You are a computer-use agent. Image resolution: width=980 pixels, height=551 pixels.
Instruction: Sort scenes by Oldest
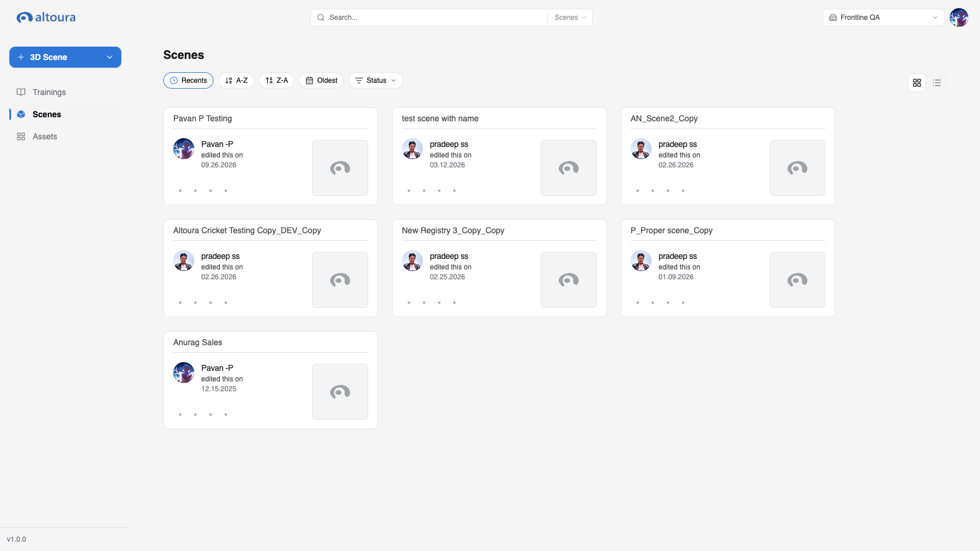coord(321,80)
